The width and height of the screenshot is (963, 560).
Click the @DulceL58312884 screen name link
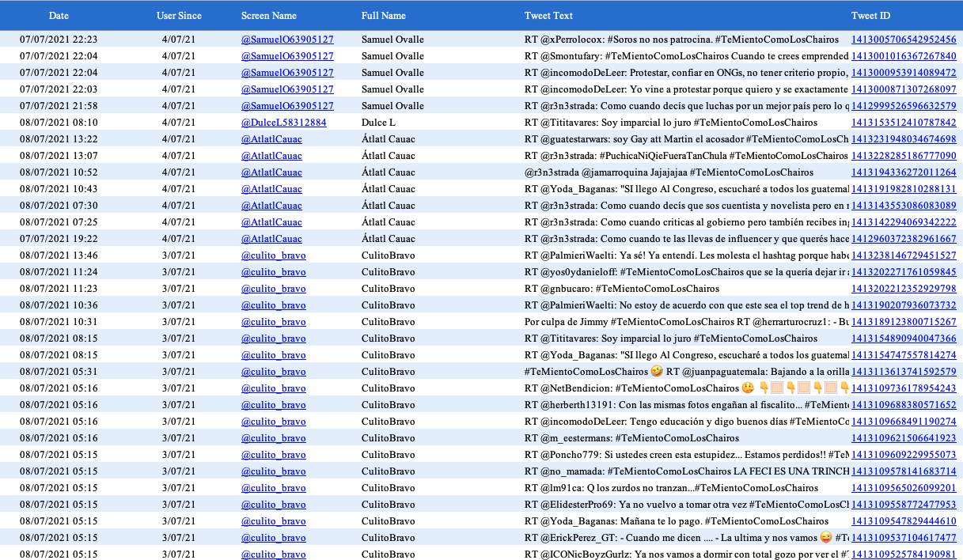pos(283,123)
